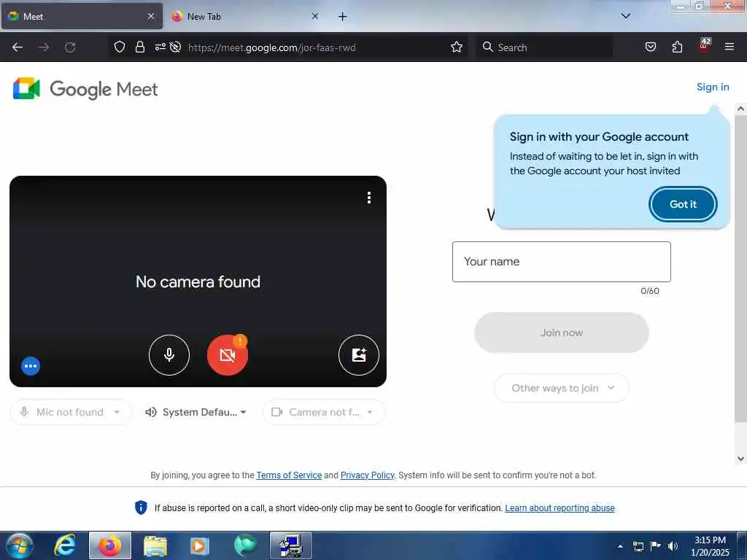747x560 pixels.
Task: Click the page scrollbar up arrow
Action: coord(740,109)
